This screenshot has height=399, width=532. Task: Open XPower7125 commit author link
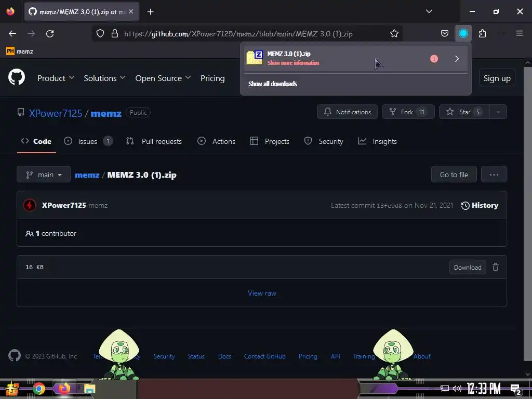click(x=64, y=205)
